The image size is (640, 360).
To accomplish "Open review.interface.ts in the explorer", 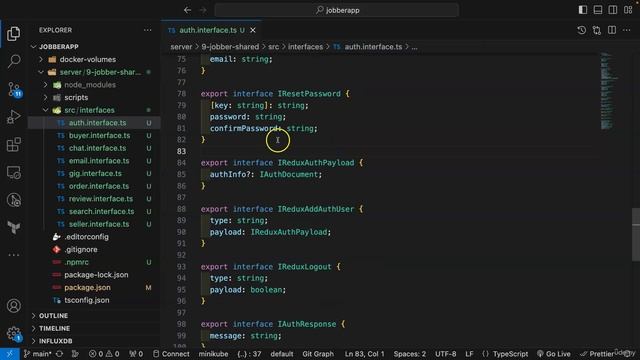I will [100, 199].
